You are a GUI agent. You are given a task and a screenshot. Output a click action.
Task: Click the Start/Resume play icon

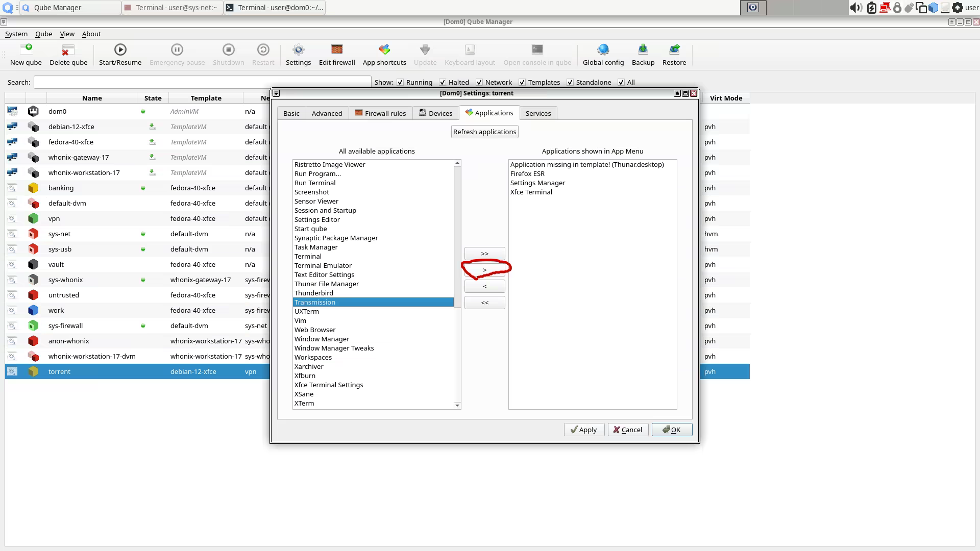(x=120, y=49)
